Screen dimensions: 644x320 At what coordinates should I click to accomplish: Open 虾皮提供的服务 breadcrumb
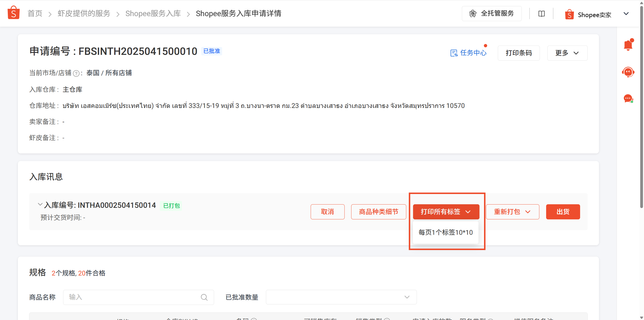tap(84, 13)
